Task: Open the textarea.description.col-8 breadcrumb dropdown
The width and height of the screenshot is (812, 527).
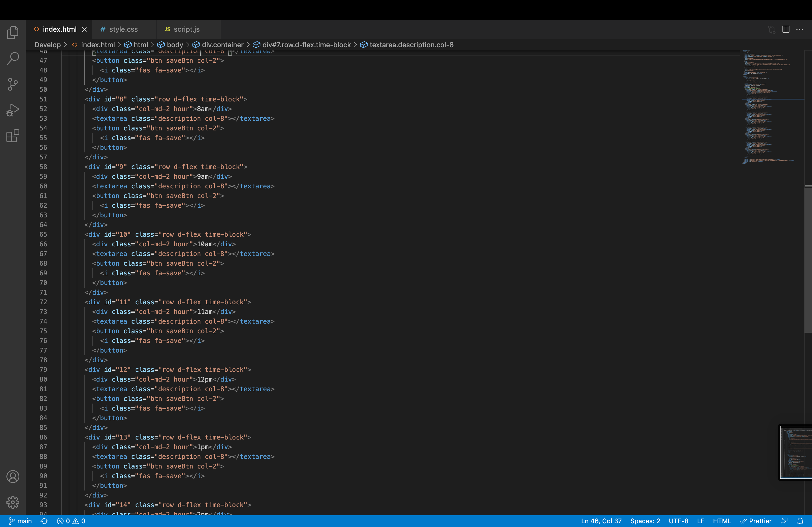Action: [x=411, y=45]
